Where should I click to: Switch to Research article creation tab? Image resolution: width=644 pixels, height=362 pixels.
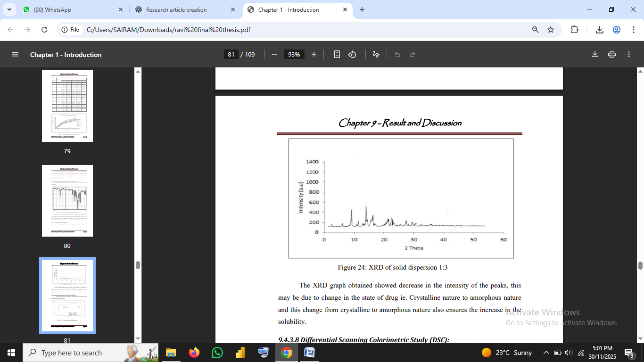tap(185, 9)
